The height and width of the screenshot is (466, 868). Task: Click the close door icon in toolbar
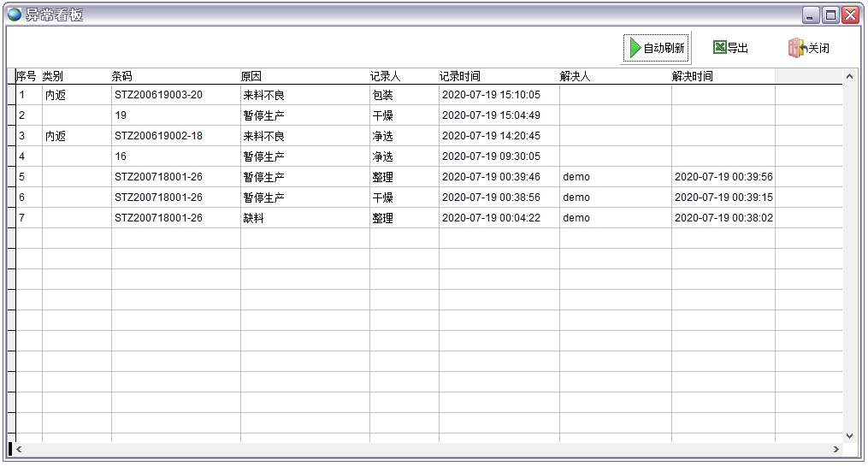pos(796,48)
